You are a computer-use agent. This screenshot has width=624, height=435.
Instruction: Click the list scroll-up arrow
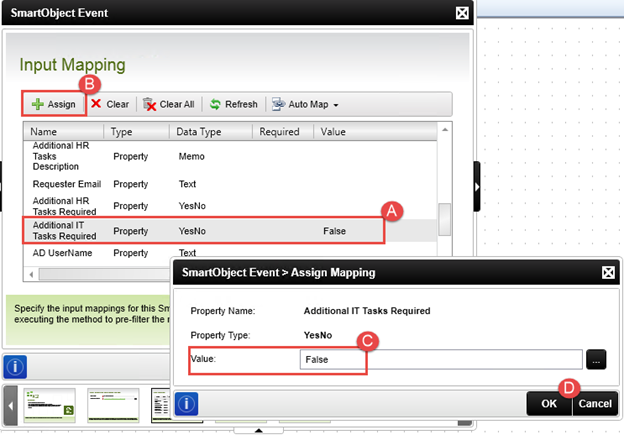click(x=445, y=130)
